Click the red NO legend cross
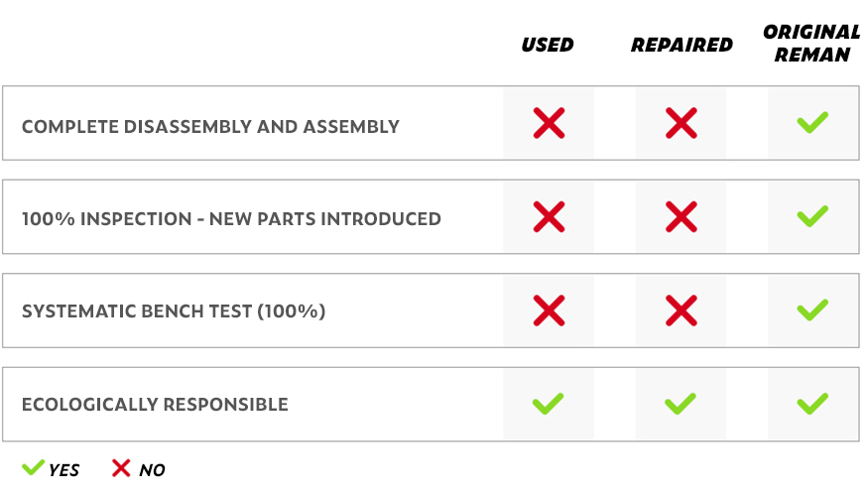 (121, 467)
